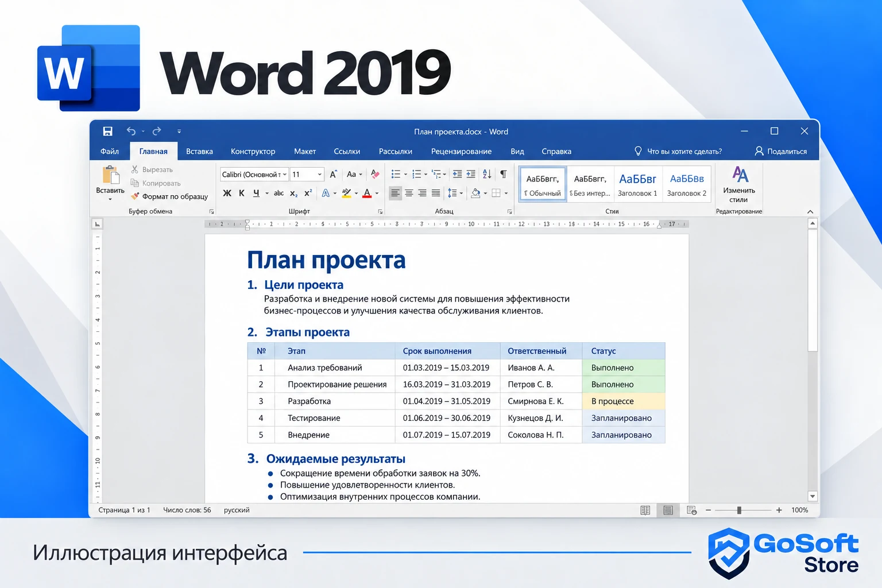Click the zoom slider handle

point(739,510)
